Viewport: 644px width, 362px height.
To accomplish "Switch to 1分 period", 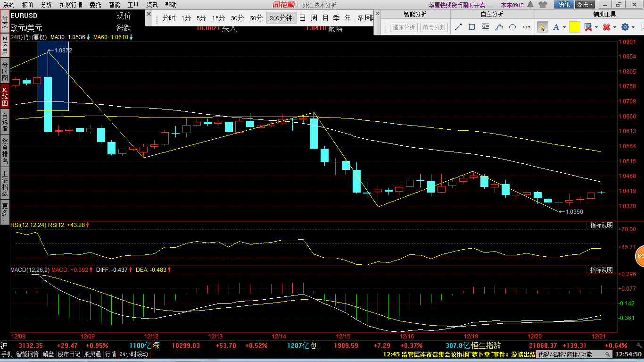I will (x=186, y=18).
